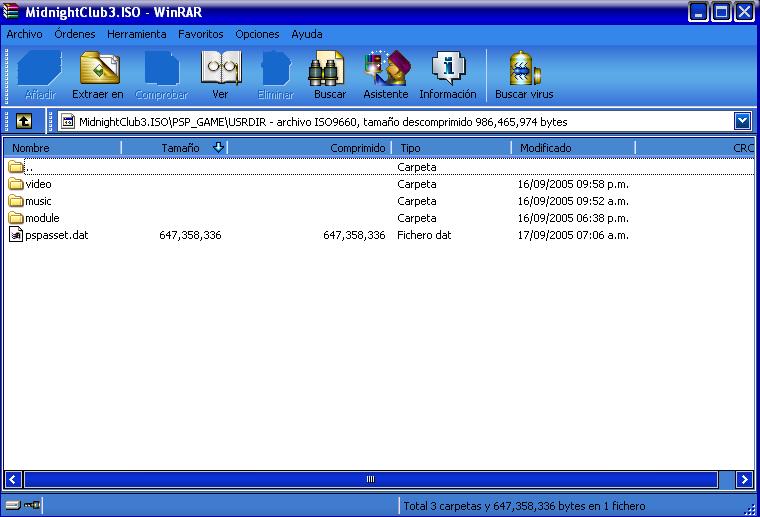Launch the Buscar binoculars tool

[x=329, y=75]
